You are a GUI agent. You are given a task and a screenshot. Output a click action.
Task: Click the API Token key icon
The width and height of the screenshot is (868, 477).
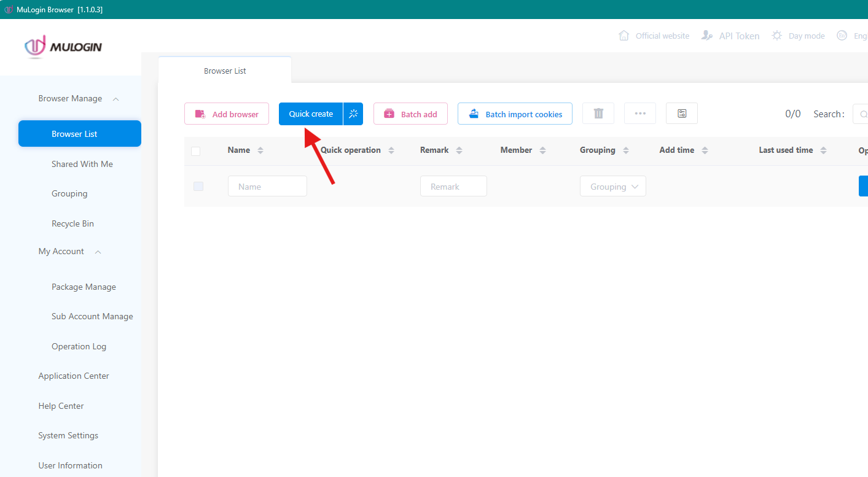(706, 36)
